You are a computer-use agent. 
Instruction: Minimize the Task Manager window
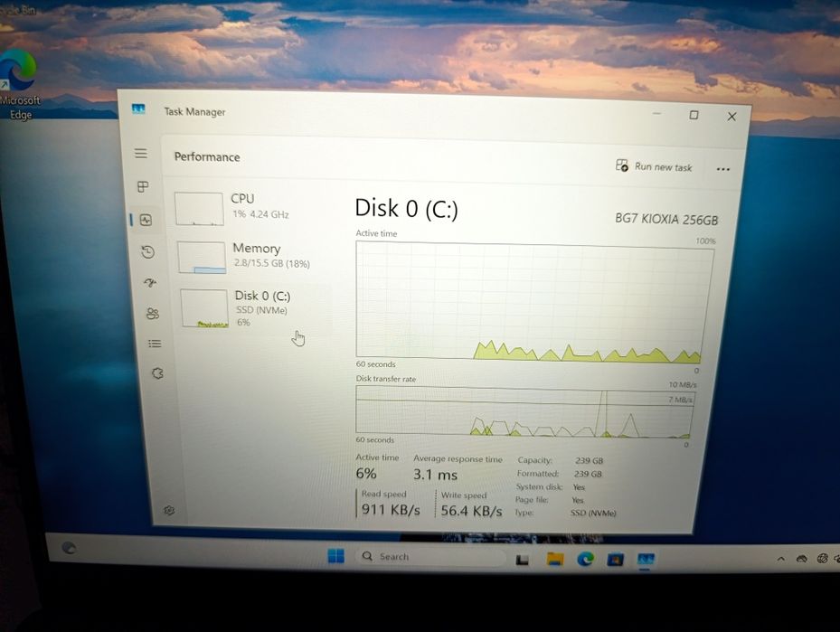coord(656,114)
